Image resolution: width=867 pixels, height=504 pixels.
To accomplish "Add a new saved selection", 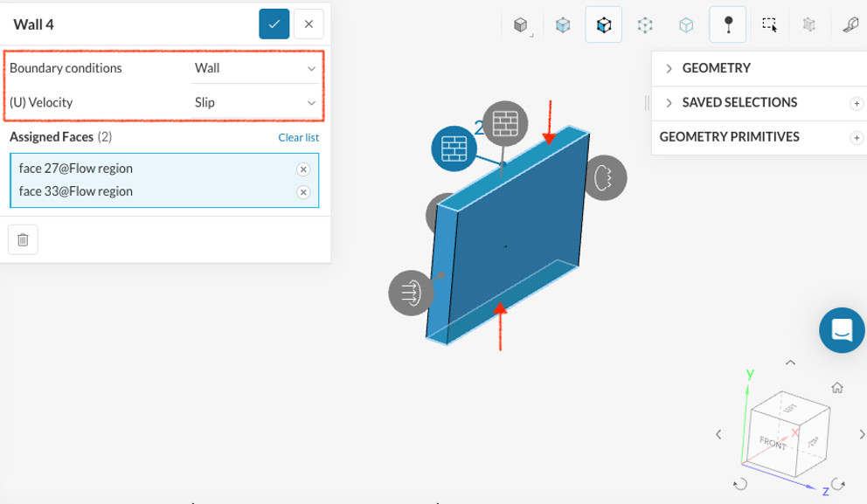I will tap(856, 103).
